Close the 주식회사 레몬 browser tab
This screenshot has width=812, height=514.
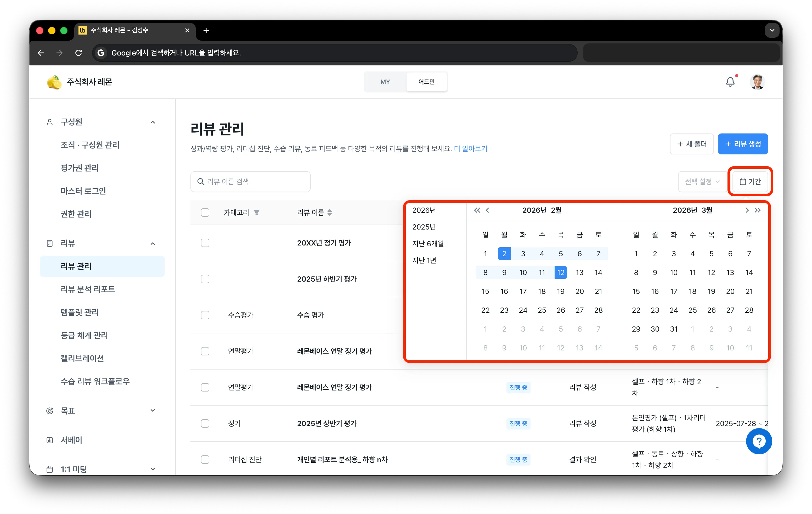(x=187, y=30)
